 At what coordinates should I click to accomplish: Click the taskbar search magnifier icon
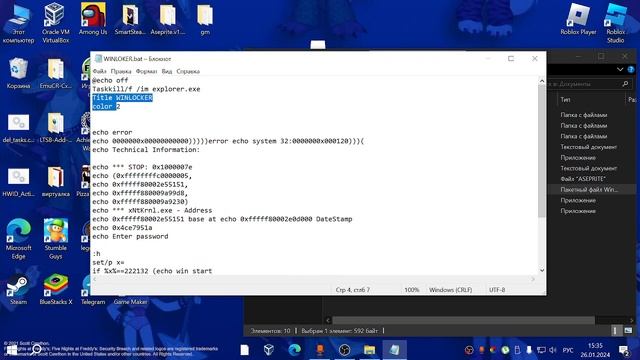tap(37, 350)
